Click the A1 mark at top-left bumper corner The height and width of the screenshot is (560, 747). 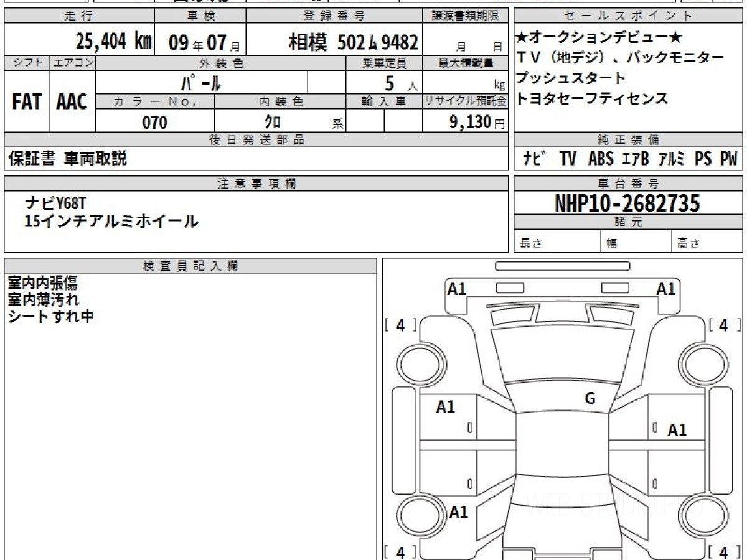click(x=458, y=289)
